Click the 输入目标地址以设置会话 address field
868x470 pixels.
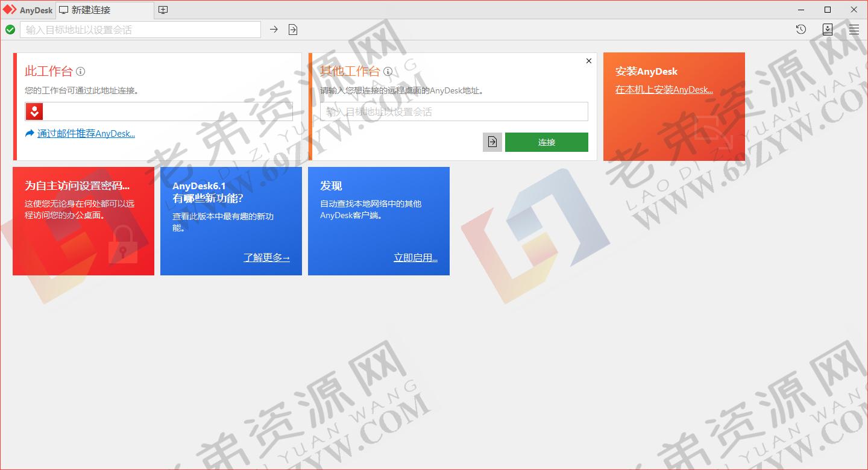140,29
